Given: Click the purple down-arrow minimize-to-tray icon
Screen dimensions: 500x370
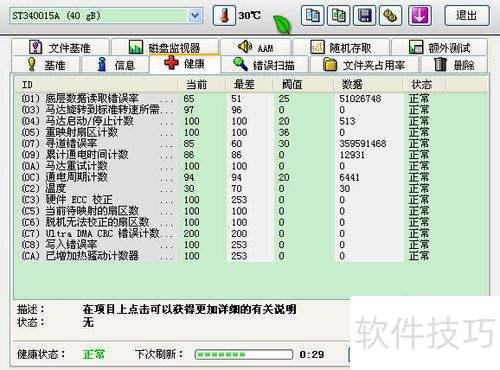Looking at the screenshot, I should pos(420,15).
